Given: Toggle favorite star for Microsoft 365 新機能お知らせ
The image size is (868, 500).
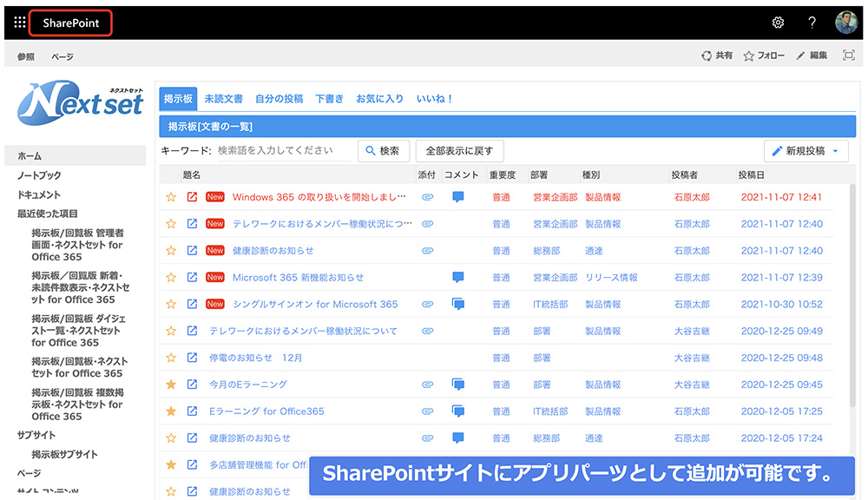Looking at the screenshot, I should 171,278.
